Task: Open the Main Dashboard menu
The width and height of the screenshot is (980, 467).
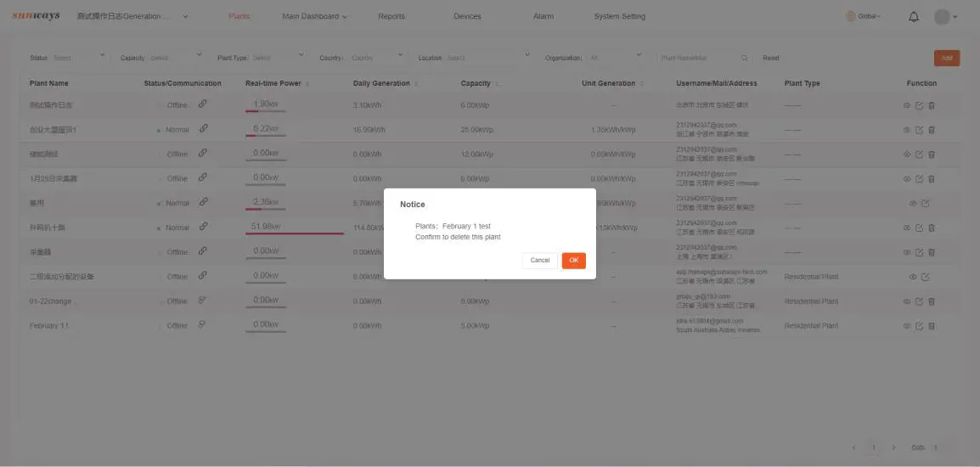Action: [x=314, y=16]
